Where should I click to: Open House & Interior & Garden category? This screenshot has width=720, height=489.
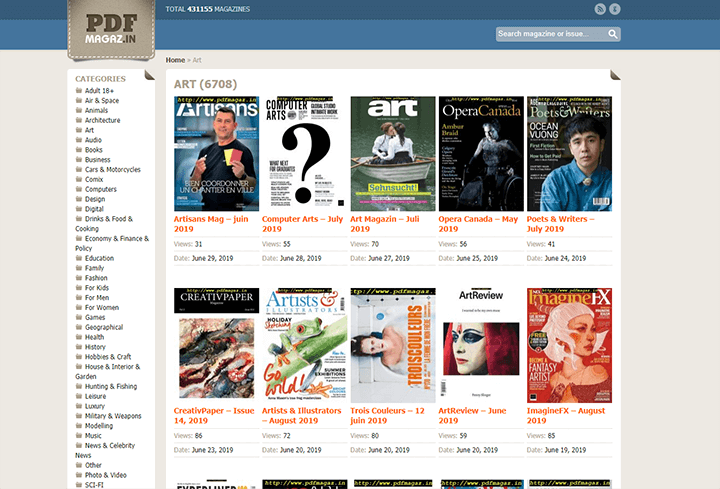click(x=108, y=371)
